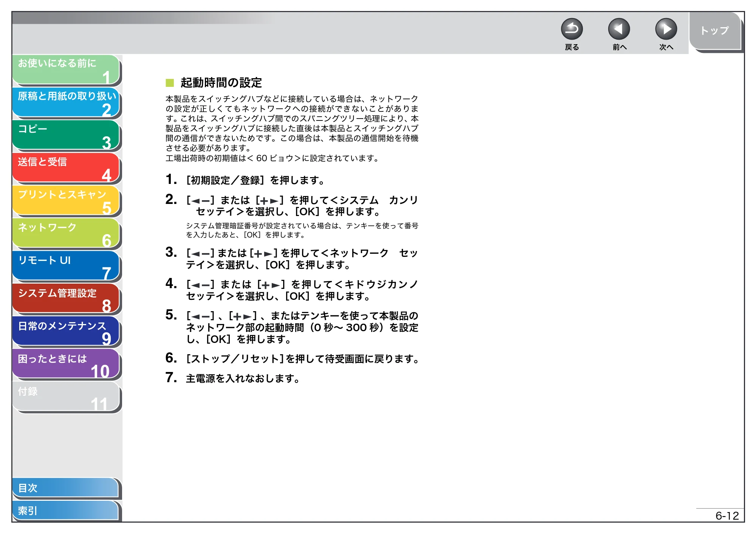Select chapter 6 ネットワーク tab

[x=66, y=233]
